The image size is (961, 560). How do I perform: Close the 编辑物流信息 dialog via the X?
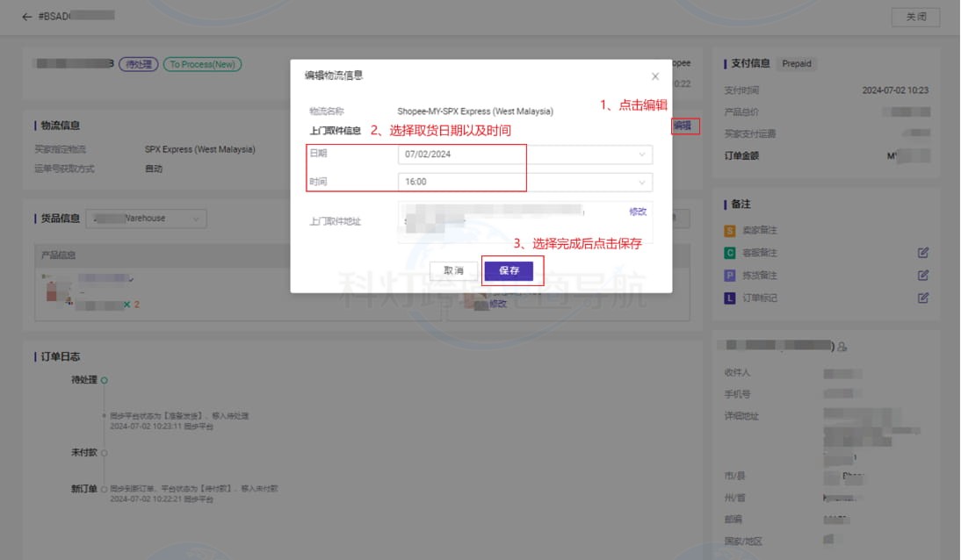654,75
